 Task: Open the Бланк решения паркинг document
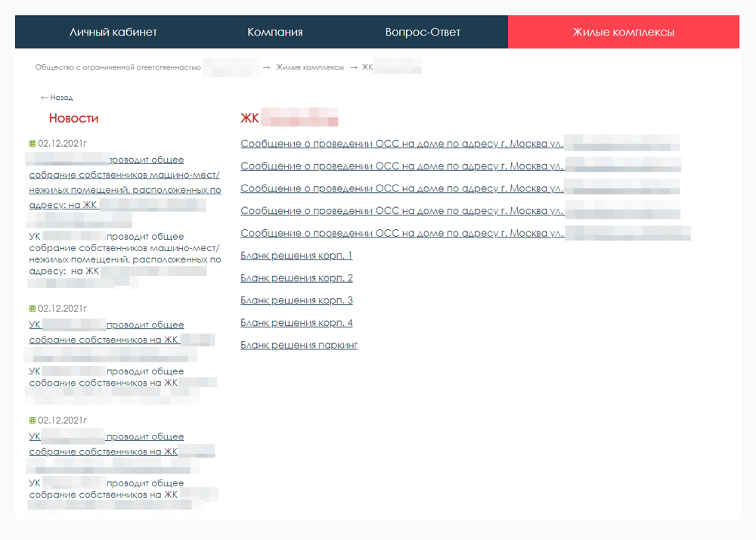(x=299, y=345)
